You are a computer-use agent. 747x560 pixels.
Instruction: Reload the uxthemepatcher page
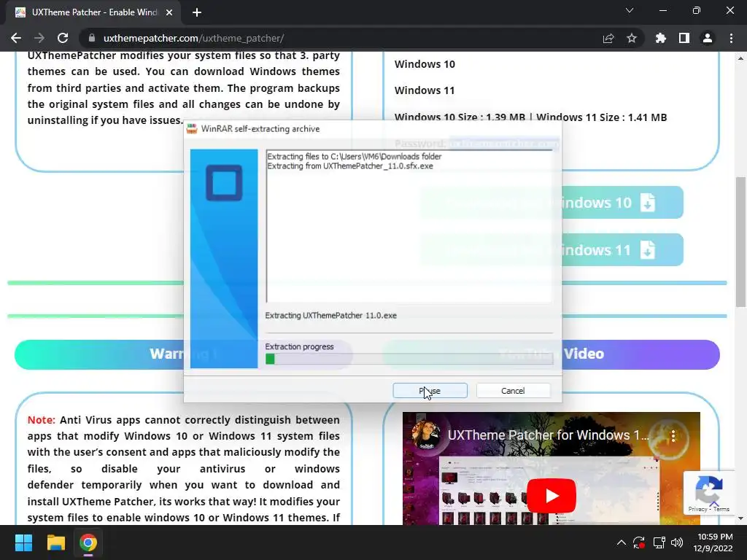point(63,38)
